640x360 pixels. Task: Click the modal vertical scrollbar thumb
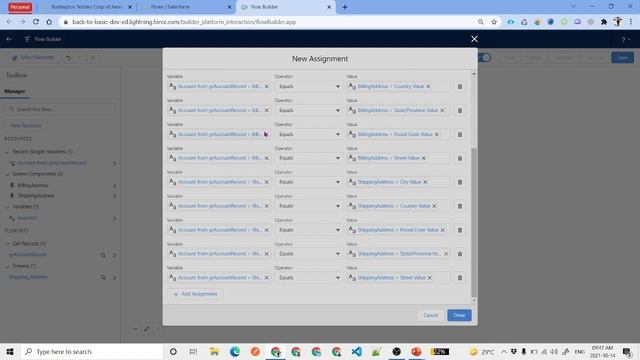coord(474,222)
